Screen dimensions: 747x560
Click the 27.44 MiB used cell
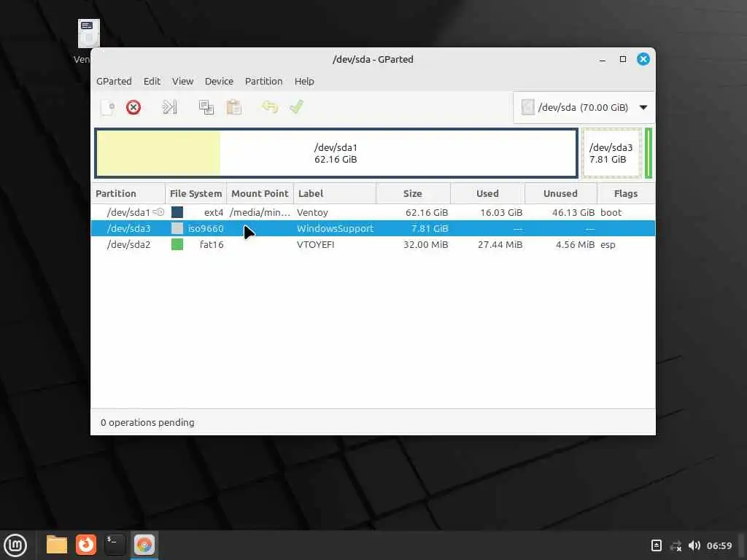500,245
